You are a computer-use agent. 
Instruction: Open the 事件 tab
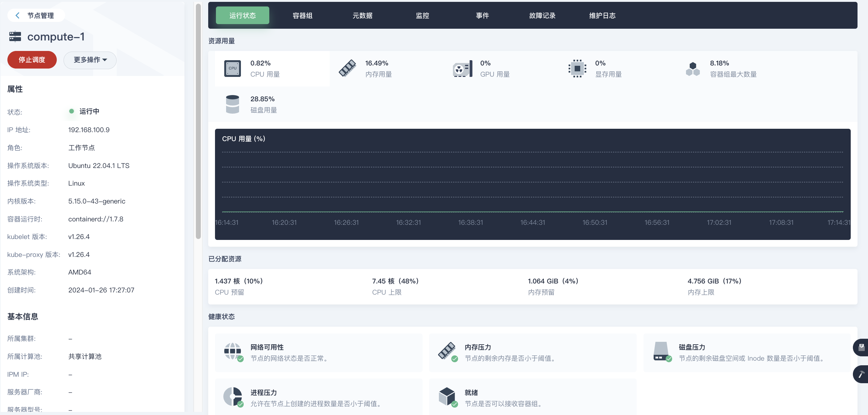coord(482,15)
